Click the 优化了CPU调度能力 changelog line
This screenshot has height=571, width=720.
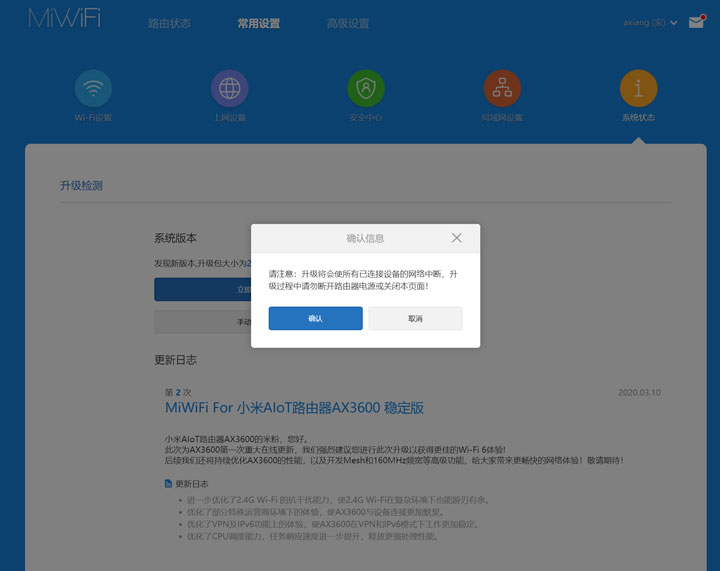(x=313, y=536)
